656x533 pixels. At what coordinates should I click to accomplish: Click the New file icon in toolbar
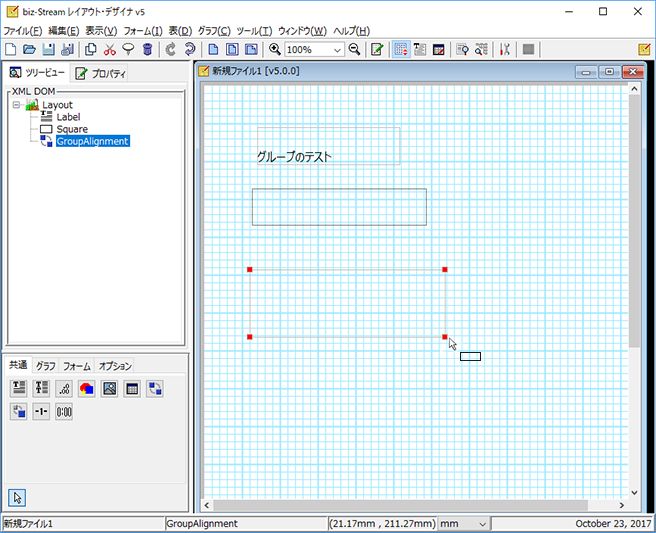pyautogui.click(x=10, y=49)
